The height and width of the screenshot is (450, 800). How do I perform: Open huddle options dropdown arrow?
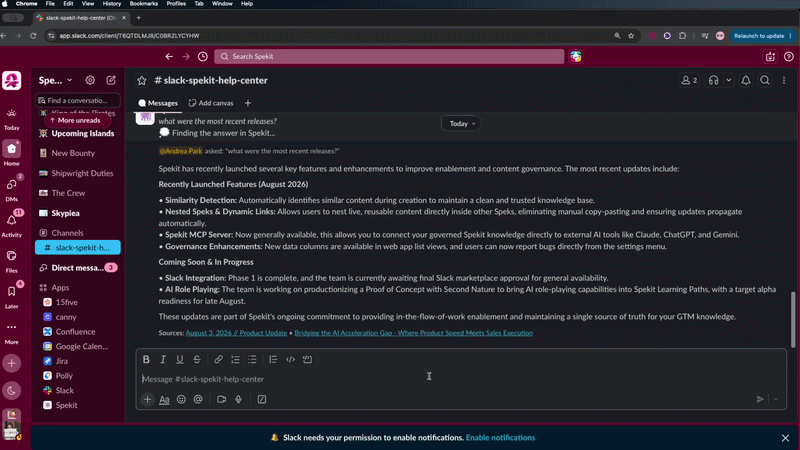point(729,81)
